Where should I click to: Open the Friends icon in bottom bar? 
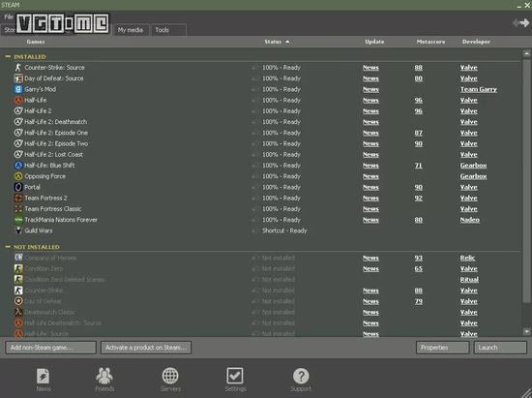pos(104,376)
